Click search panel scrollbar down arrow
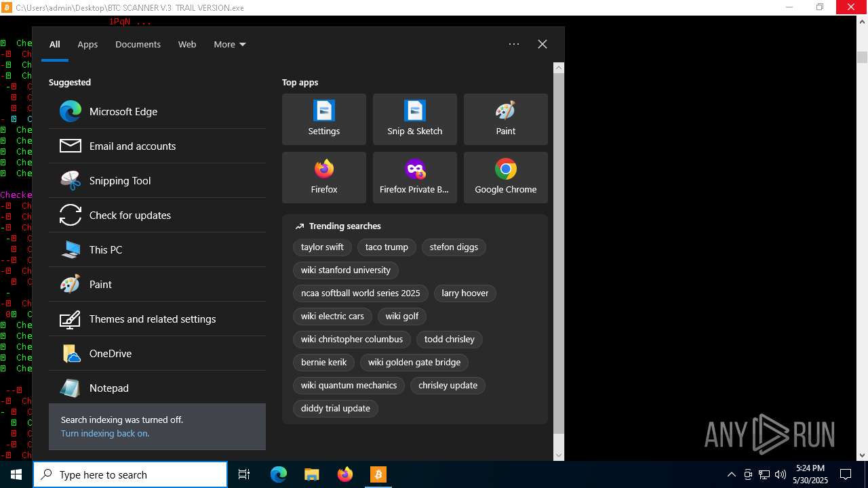The image size is (868, 488). [x=559, y=455]
